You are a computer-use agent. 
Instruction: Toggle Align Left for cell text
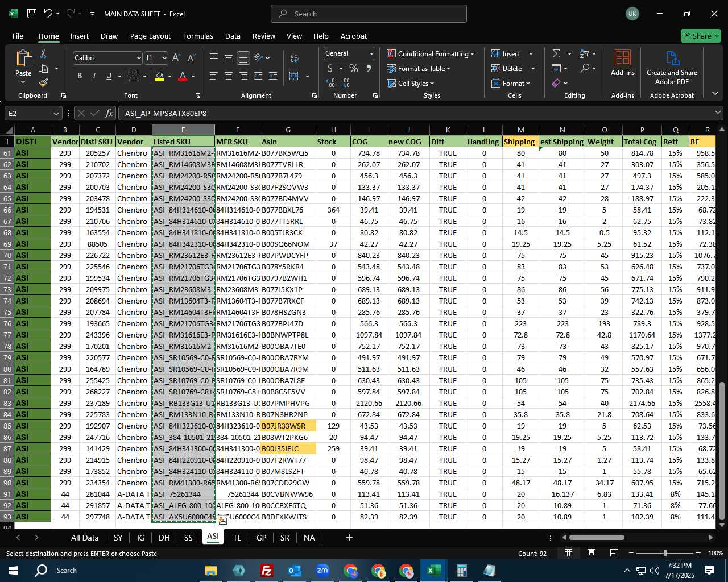coord(214,76)
